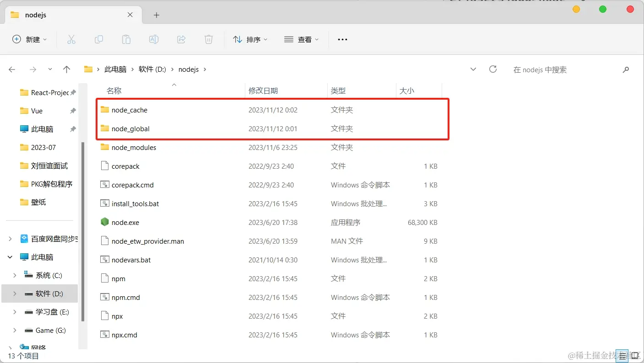The image size is (644, 363).
Task: Close the nodejs tab
Action: (x=130, y=15)
